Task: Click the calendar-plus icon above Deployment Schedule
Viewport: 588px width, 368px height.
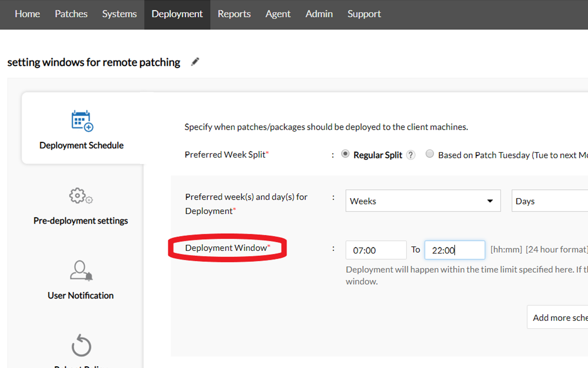Action: tap(81, 121)
